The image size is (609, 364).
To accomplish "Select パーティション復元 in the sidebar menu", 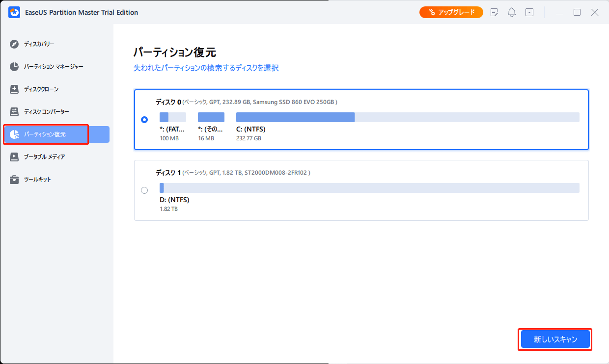I will (x=46, y=134).
